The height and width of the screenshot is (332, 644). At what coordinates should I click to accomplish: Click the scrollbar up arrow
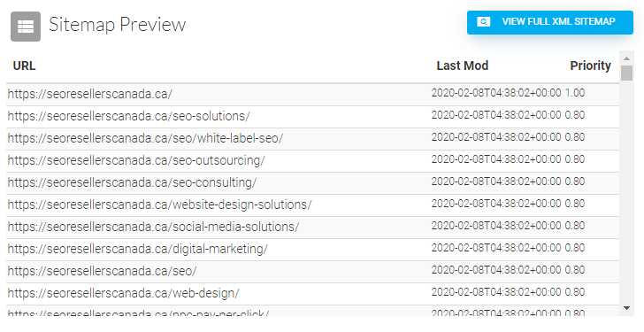(626, 58)
